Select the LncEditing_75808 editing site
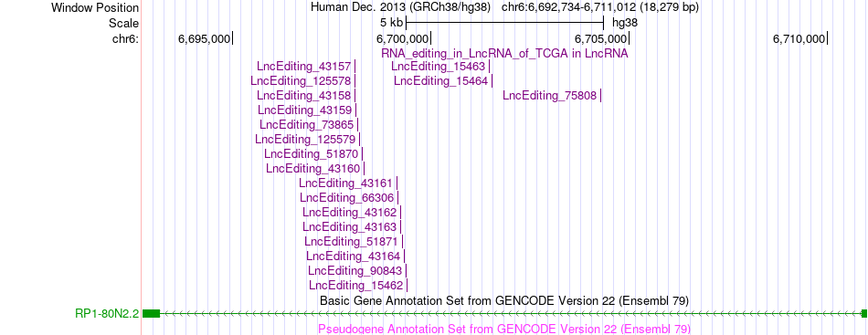Image resolution: width=868 pixels, height=335 pixels. tap(550, 96)
